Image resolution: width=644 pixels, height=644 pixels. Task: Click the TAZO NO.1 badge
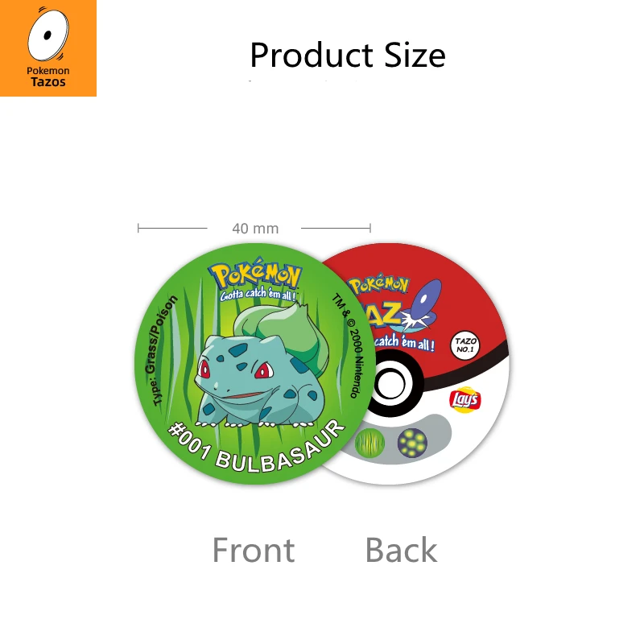pyautogui.click(x=465, y=345)
